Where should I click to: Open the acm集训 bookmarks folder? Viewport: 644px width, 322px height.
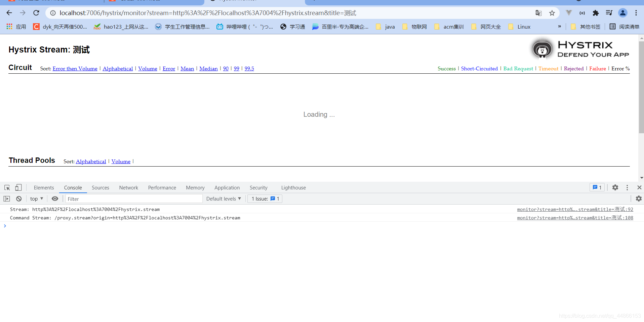click(x=449, y=27)
